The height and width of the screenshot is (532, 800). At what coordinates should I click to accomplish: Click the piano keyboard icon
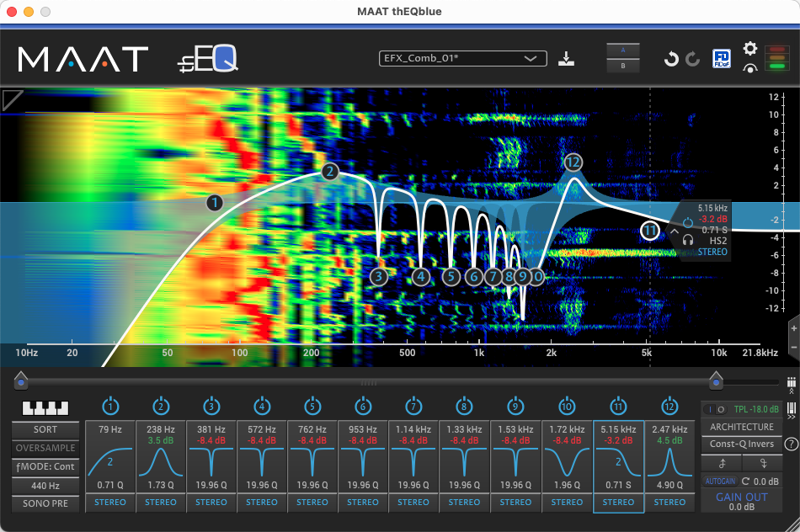(45, 408)
